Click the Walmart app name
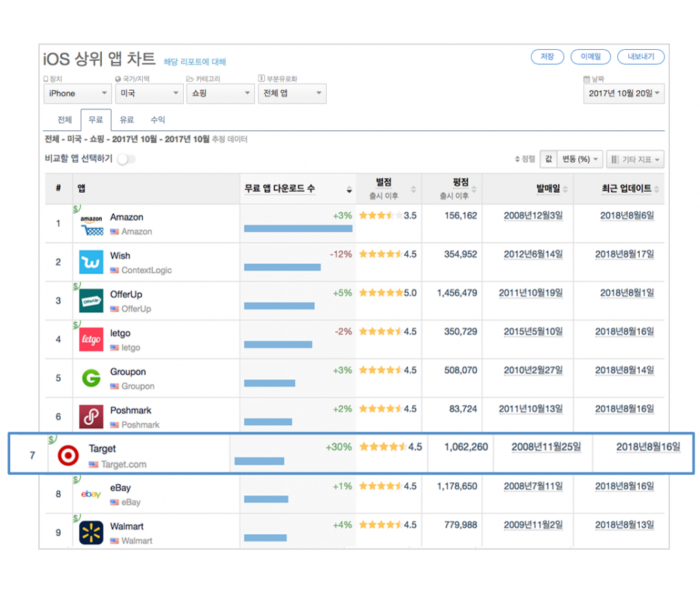 tap(126, 527)
